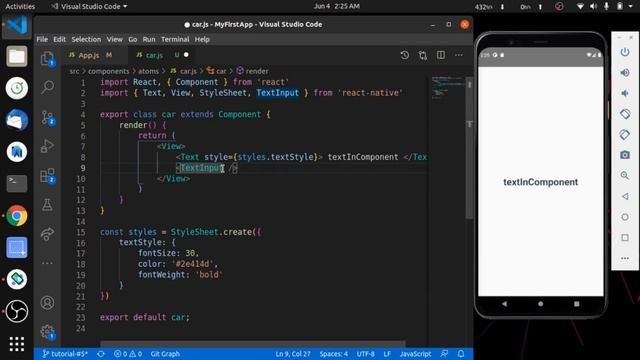640x360 pixels.
Task: Tap the phone screen Recents navigation button
Action: coord(577,304)
